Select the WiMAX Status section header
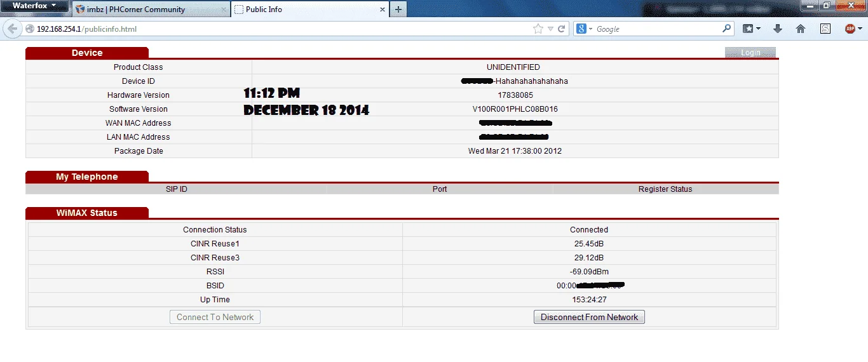The width and height of the screenshot is (868, 362). click(87, 213)
